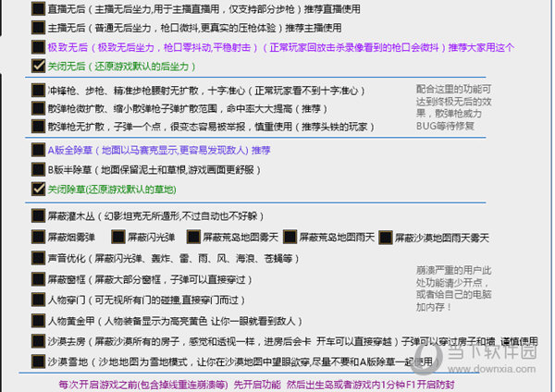Screen dimensions: 555x392
Task: Enable 散弹枪微扩散 checkbox
Action: (38, 108)
